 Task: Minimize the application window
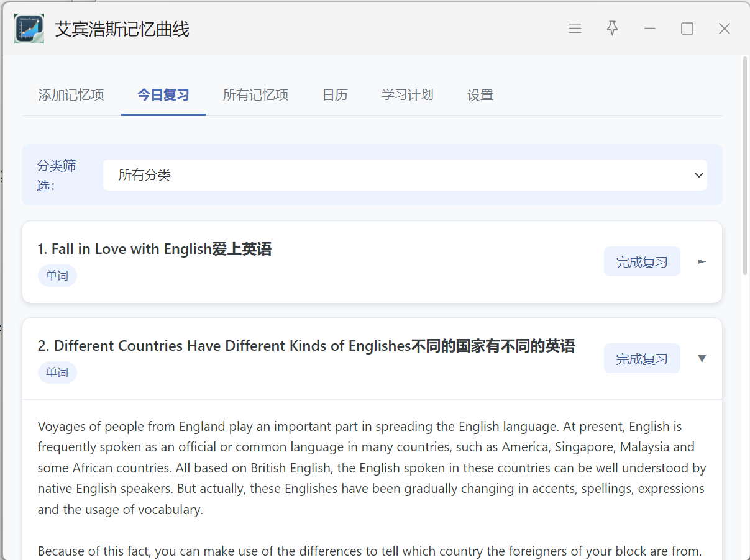650,29
